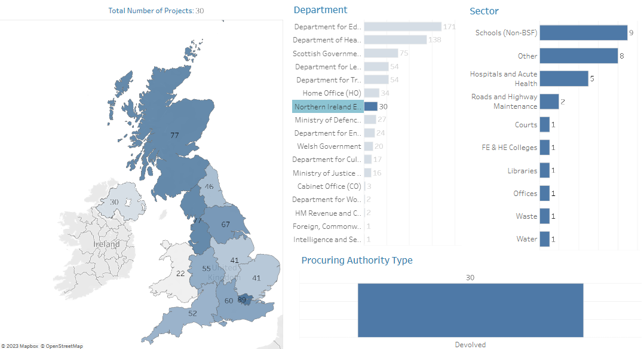Select the South West region labeled 52
This screenshot has height=349, width=644.
(193, 313)
